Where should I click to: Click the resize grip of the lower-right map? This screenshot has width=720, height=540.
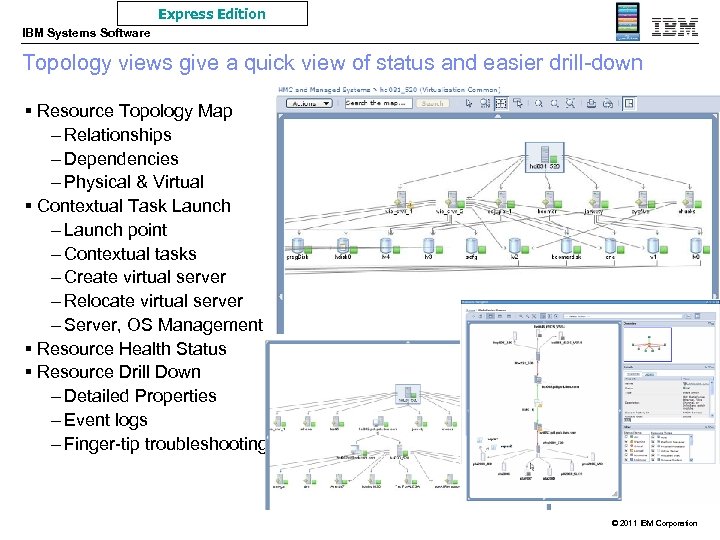pyautogui.click(x=614, y=494)
